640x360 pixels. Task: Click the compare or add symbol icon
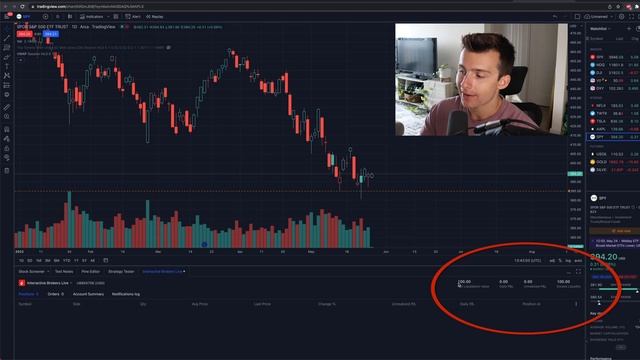tap(45, 17)
